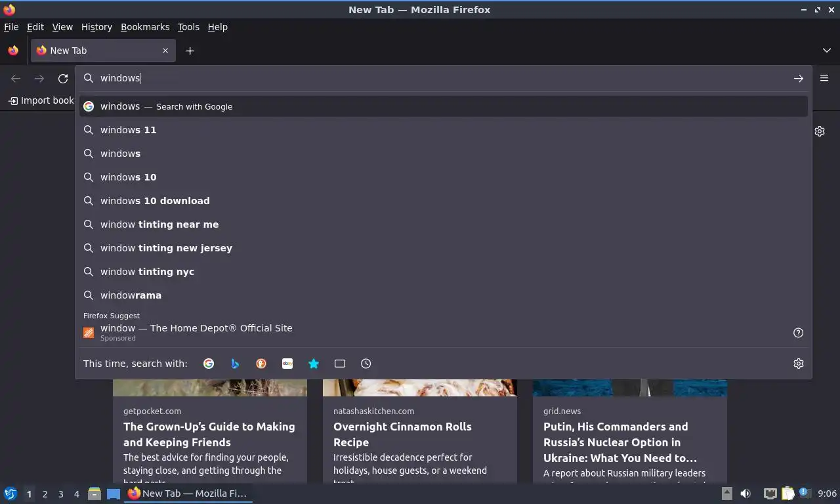840x504 pixels.
Task: Open the View menu
Action: [x=62, y=27]
